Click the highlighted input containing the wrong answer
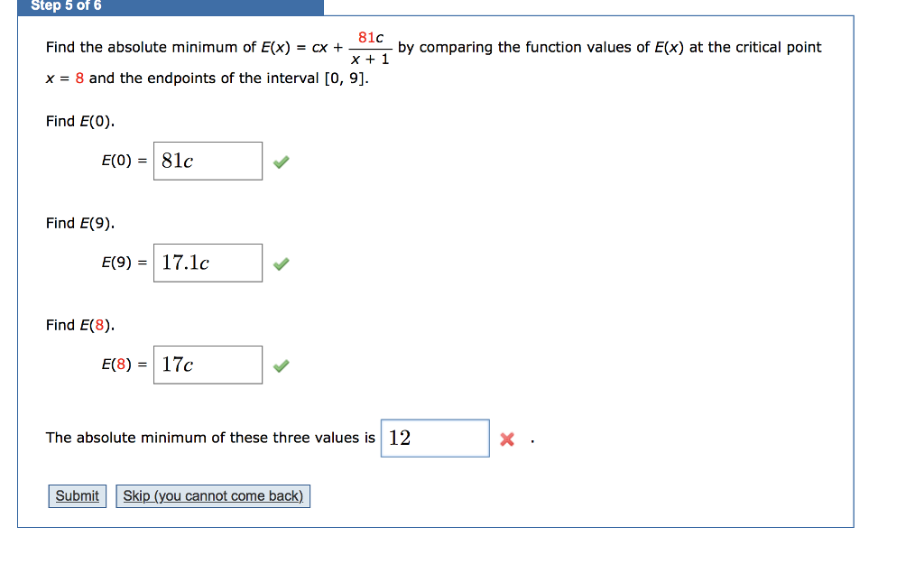 (x=435, y=439)
